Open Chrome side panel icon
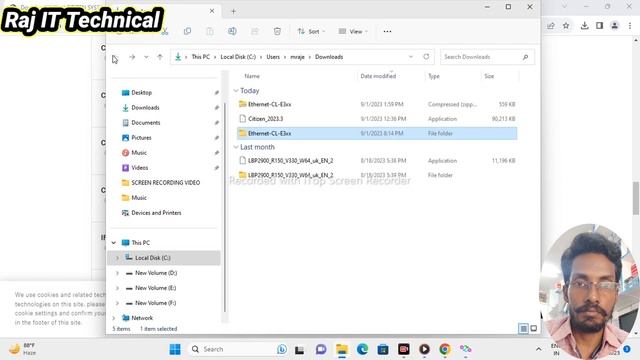Viewport: 640px width, 360px height. pos(600,26)
